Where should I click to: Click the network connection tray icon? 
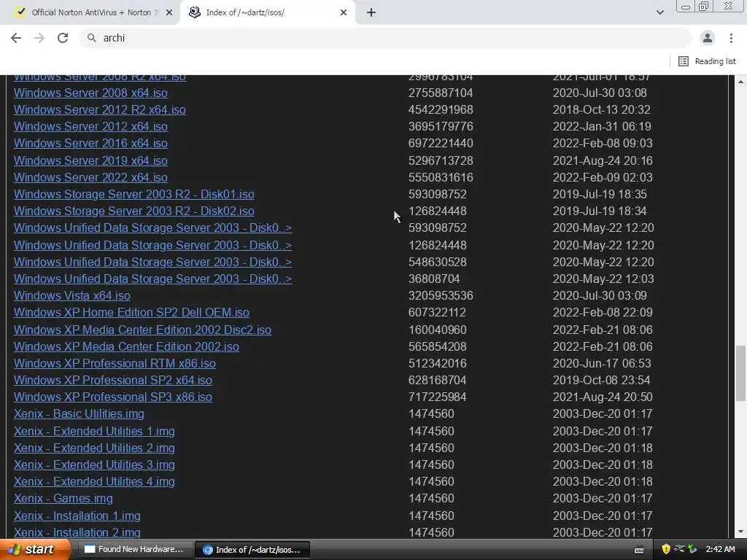click(x=679, y=550)
